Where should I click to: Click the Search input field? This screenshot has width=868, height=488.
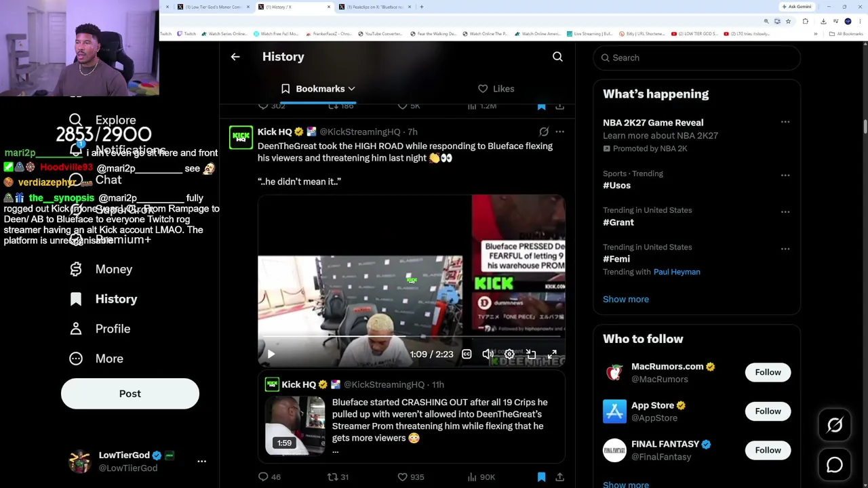pyautogui.click(x=696, y=58)
